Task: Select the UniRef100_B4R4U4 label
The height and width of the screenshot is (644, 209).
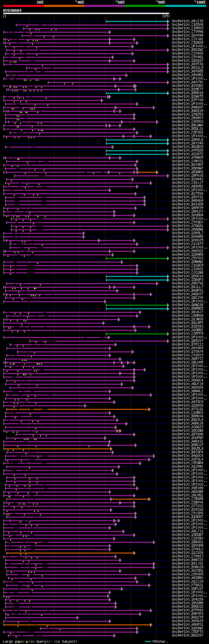Action: pos(187,201)
